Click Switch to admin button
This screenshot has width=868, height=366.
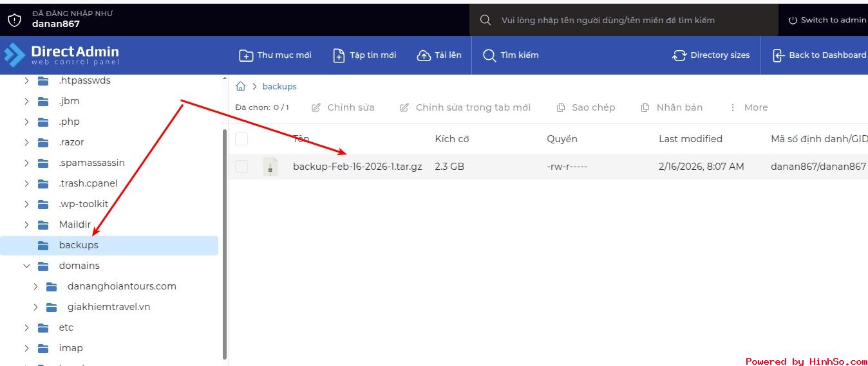pyautogui.click(x=827, y=20)
